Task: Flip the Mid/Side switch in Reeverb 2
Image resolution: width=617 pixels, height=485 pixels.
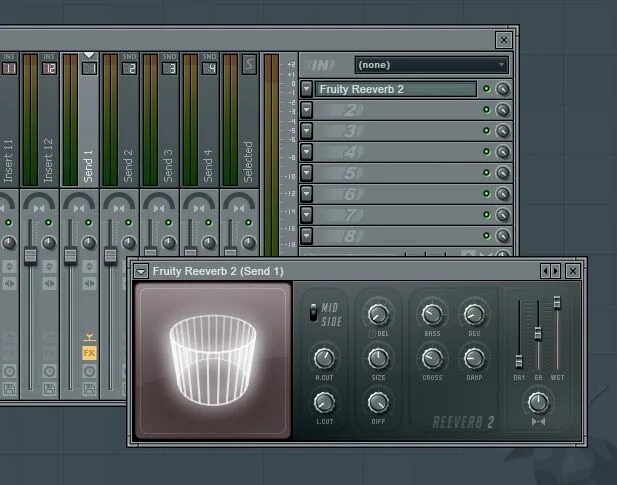Action: coord(313,312)
